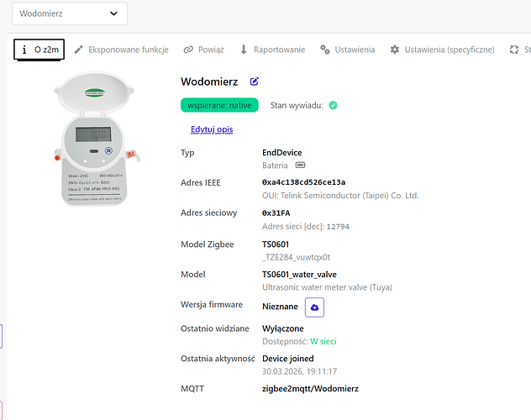Open the Eksponowane funkcje tab

pos(121,50)
